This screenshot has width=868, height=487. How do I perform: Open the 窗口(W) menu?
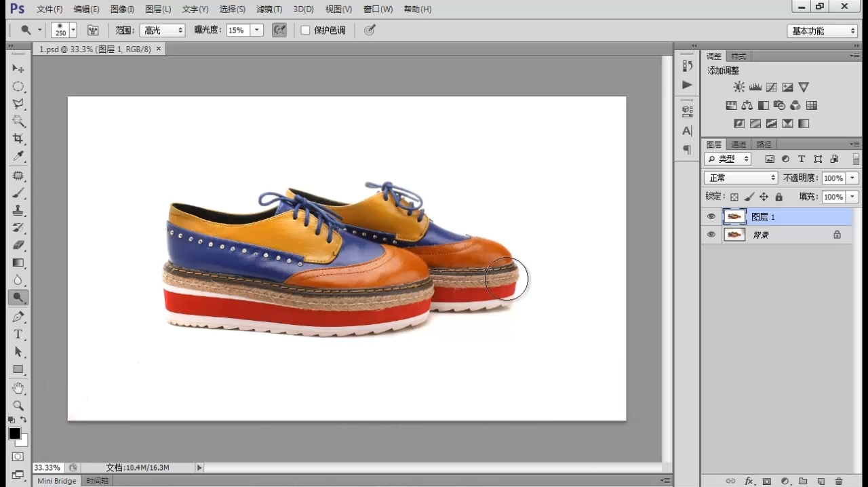coord(378,9)
